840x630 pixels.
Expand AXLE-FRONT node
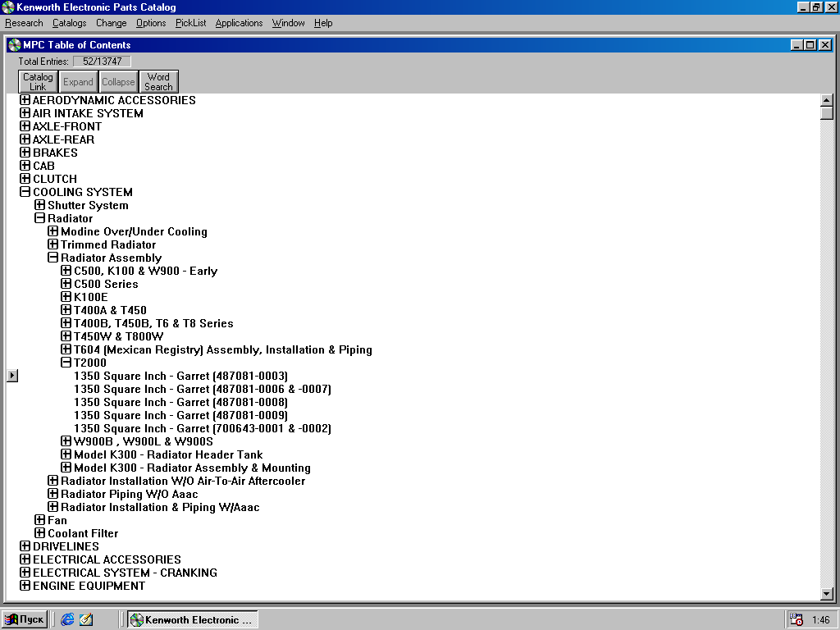25,126
